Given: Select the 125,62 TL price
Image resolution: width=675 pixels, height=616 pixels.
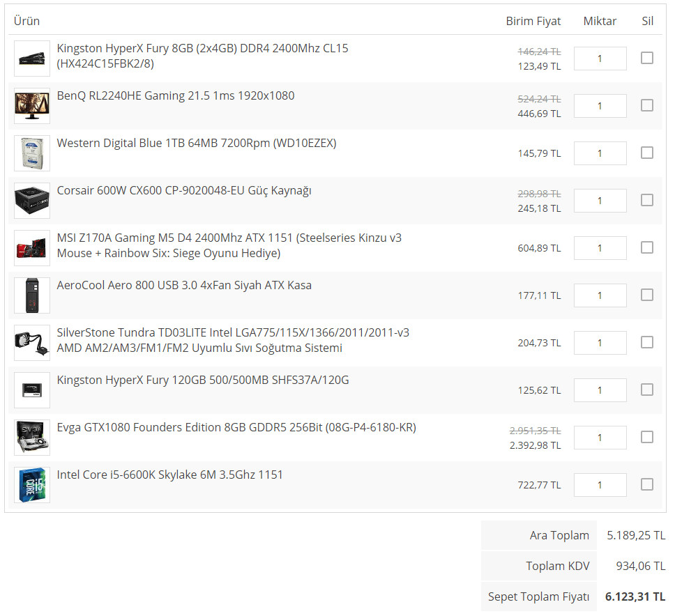Looking at the screenshot, I should click(539, 390).
